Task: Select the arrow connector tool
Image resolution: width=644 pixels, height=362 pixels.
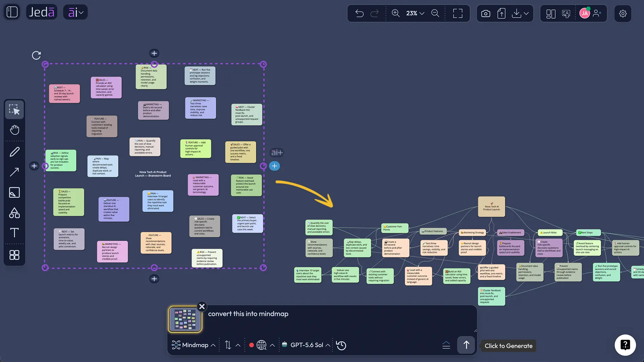Action: coord(14,172)
